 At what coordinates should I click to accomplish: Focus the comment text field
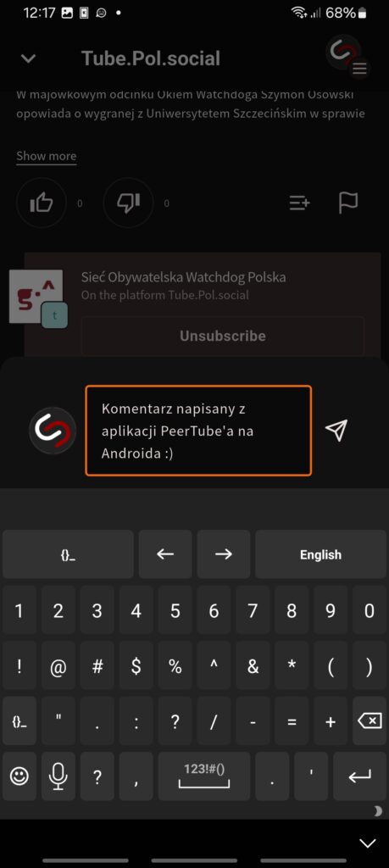pos(198,431)
